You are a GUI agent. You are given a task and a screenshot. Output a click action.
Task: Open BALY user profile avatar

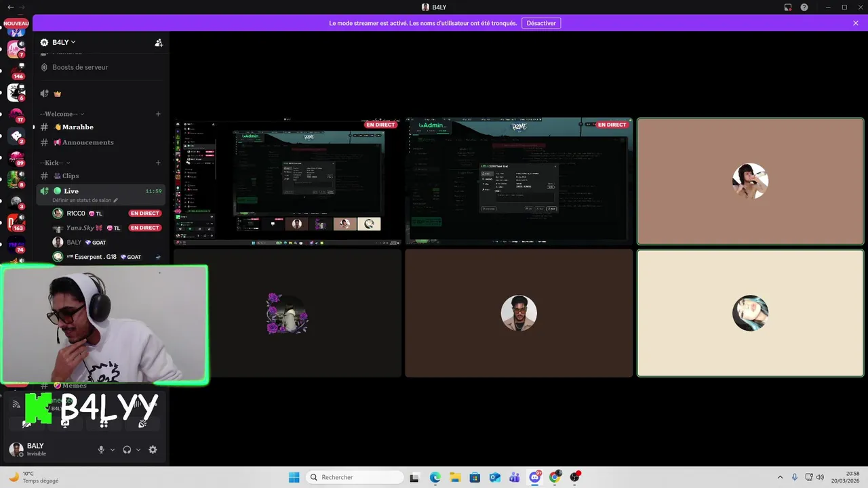[x=16, y=449]
